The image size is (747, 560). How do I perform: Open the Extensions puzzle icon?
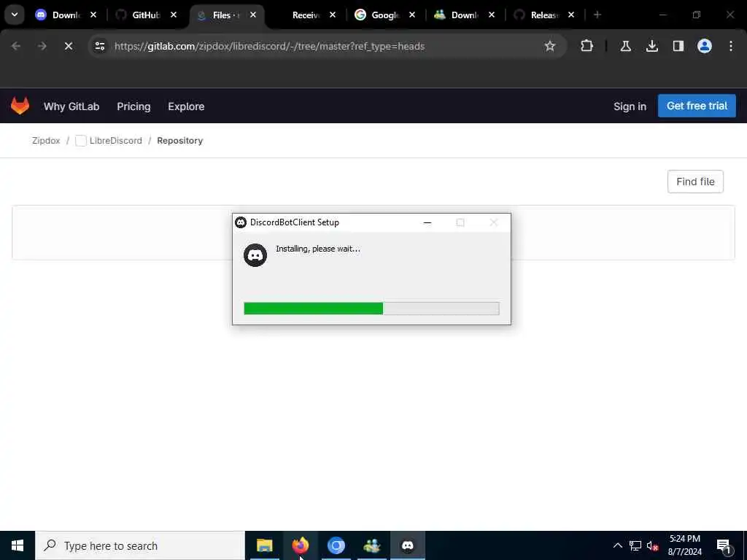pyautogui.click(x=587, y=46)
